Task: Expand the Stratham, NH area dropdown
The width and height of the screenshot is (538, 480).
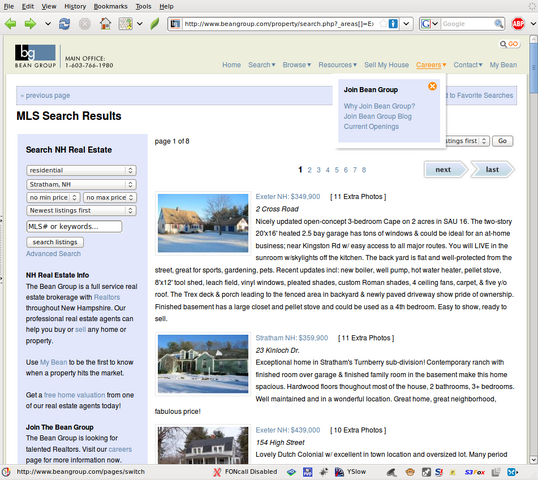Action: (x=81, y=184)
